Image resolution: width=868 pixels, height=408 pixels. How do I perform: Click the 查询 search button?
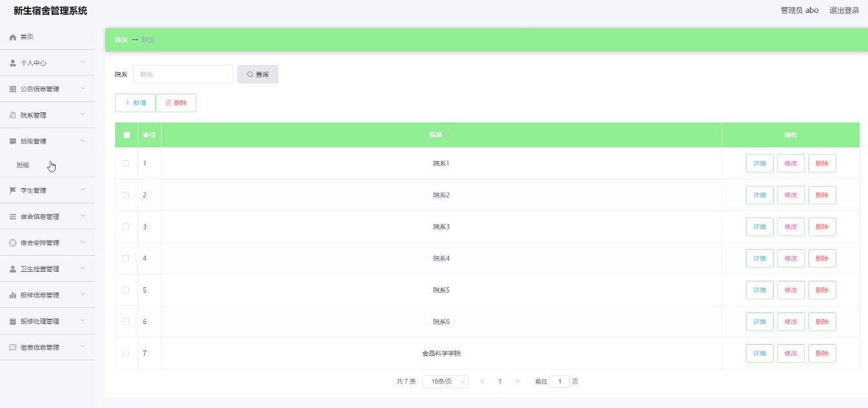pyautogui.click(x=258, y=74)
